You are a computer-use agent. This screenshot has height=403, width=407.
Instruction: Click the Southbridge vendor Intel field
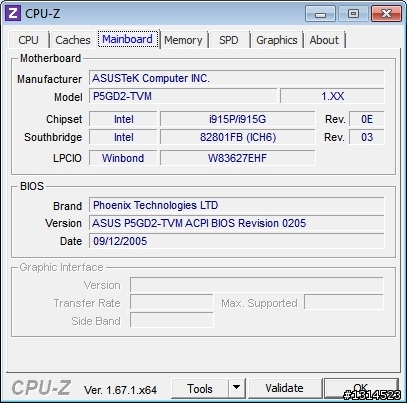click(123, 137)
